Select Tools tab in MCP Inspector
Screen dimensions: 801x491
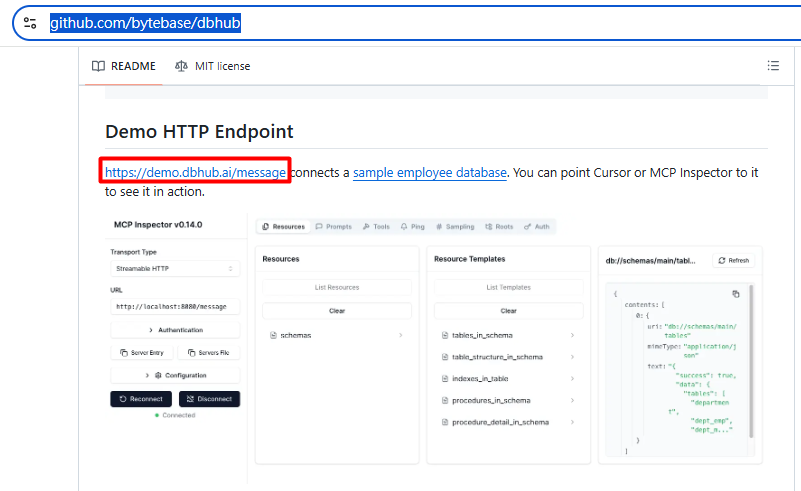tap(376, 226)
